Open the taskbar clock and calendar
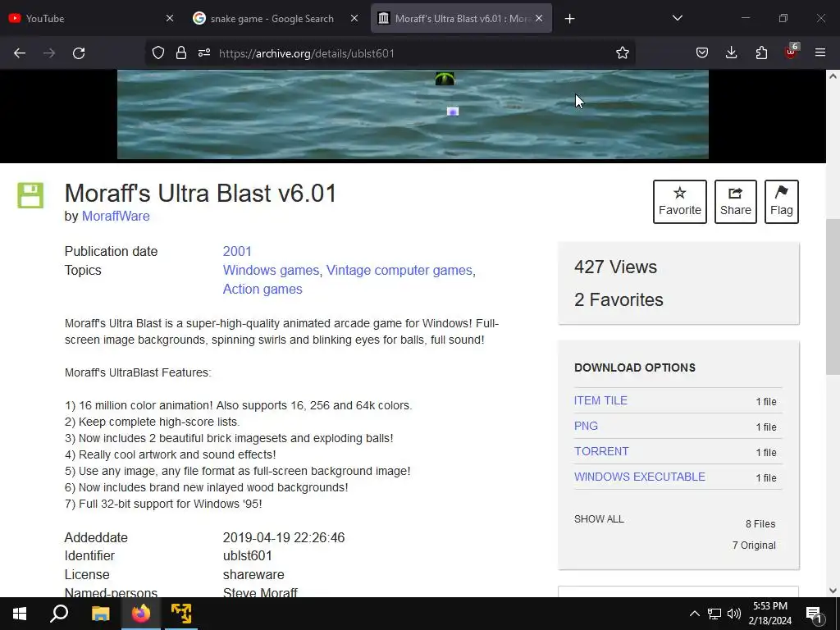 pos(769,614)
